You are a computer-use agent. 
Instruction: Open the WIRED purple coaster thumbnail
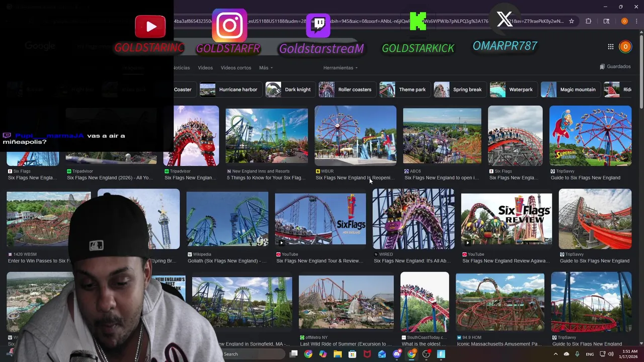tap(414, 219)
